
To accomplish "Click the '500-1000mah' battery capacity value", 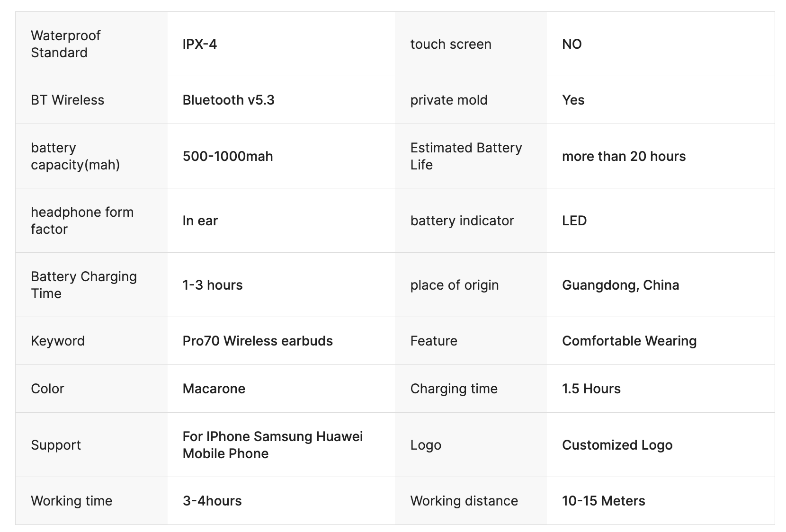I will point(228,156).
